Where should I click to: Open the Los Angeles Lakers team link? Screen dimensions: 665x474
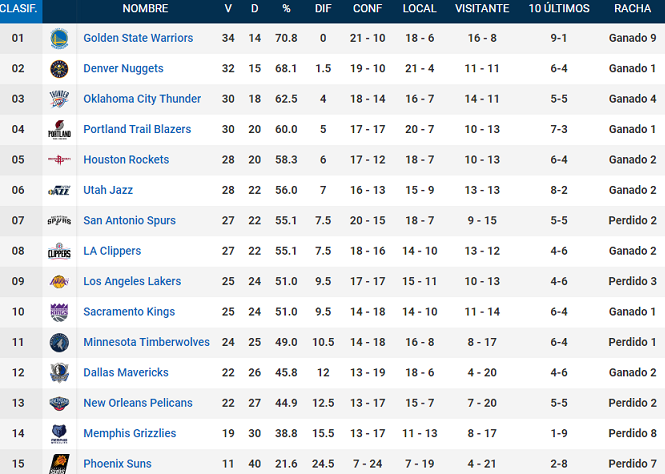pos(132,282)
